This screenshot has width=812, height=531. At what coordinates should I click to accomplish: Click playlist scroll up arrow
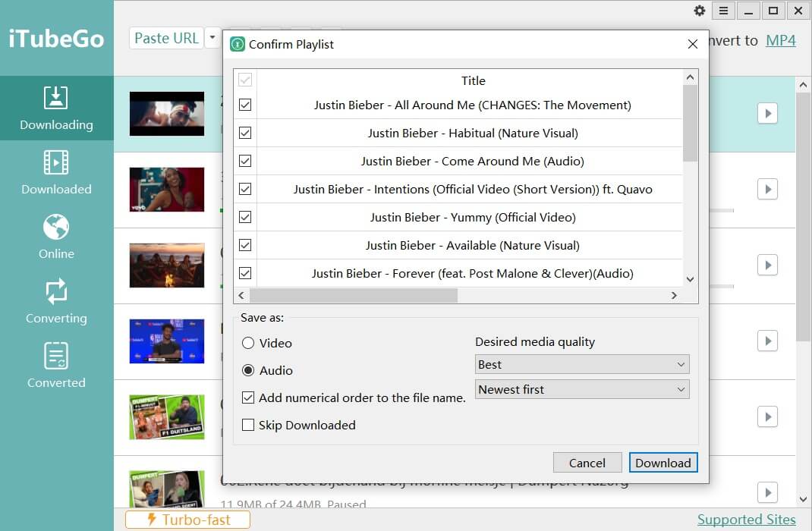pos(690,77)
